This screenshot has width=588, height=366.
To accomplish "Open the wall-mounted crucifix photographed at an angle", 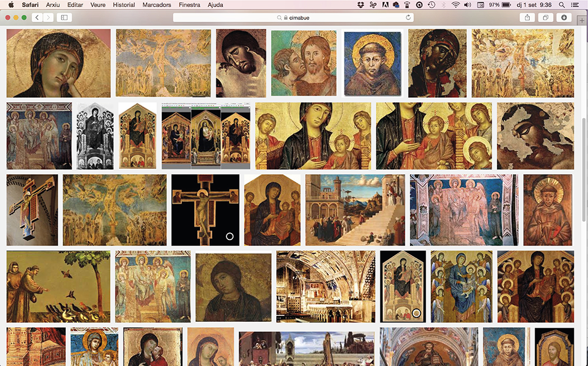I will [32, 210].
